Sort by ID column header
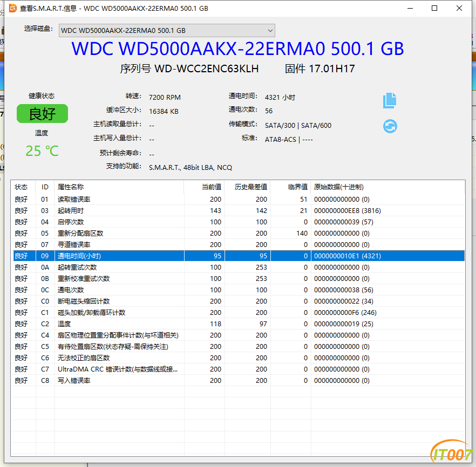476x467 pixels. point(45,187)
